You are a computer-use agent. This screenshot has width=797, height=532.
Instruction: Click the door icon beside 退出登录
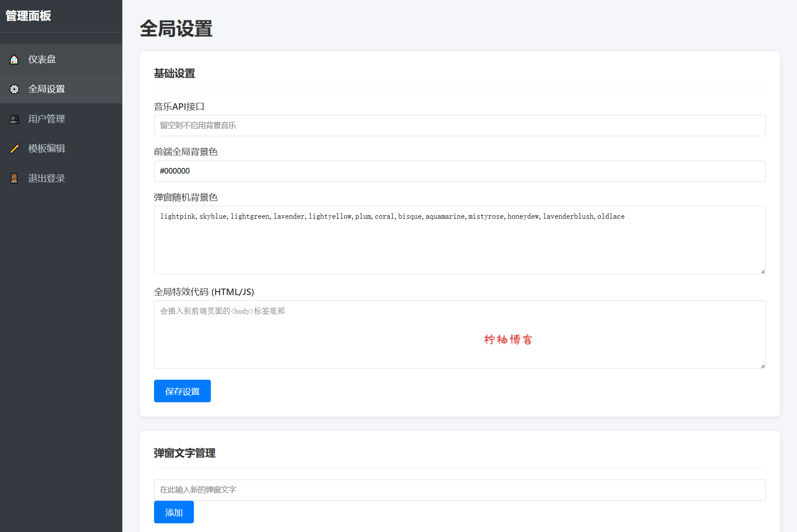pyautogui.click(x=14, y=178)
